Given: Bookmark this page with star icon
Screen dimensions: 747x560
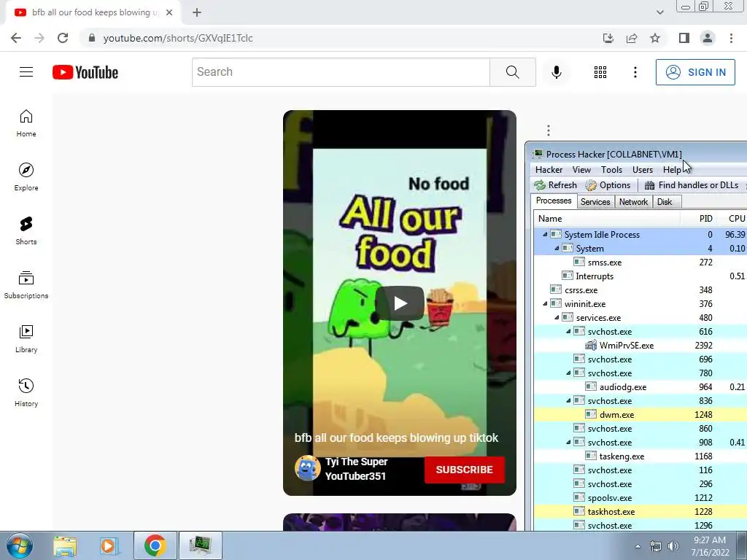Looking at the screenshot, I should click(x=655, y=38).
